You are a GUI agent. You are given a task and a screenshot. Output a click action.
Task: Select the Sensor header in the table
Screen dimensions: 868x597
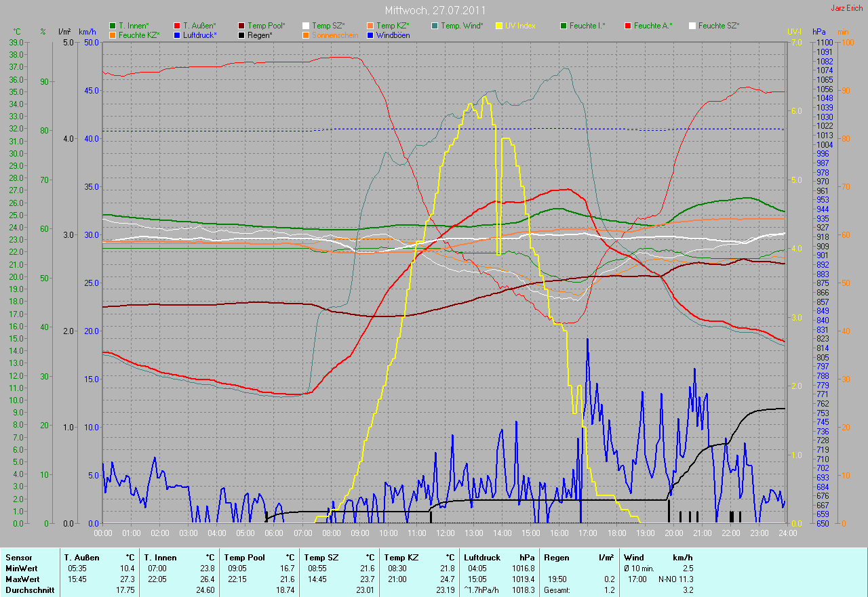click(18, 558)
